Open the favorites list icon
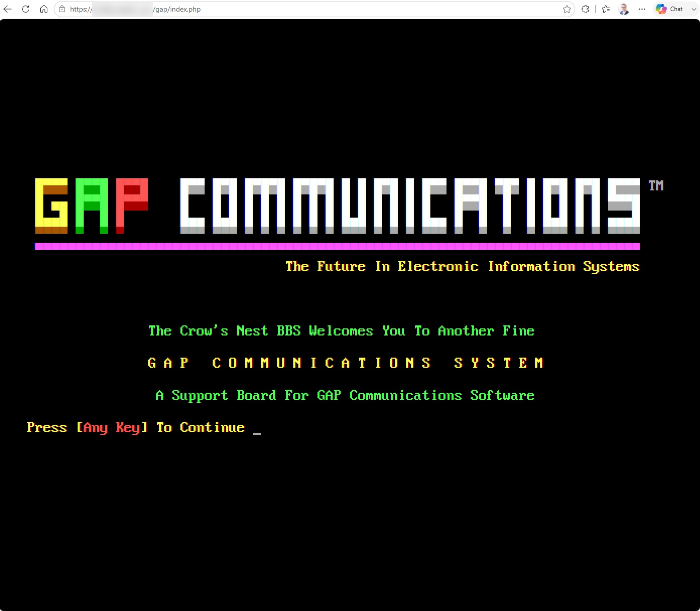Viewport: 700px width, 611px height. point(606,9)
